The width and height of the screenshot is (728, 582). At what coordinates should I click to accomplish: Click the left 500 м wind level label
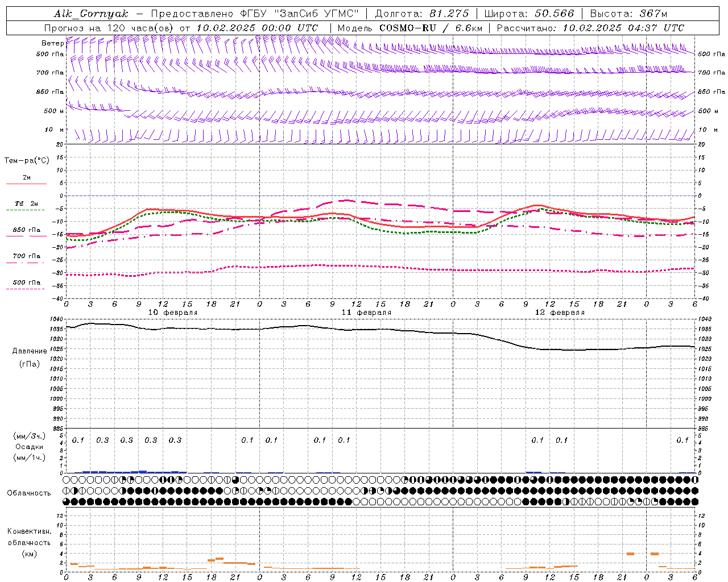click(x=54, y=111)
